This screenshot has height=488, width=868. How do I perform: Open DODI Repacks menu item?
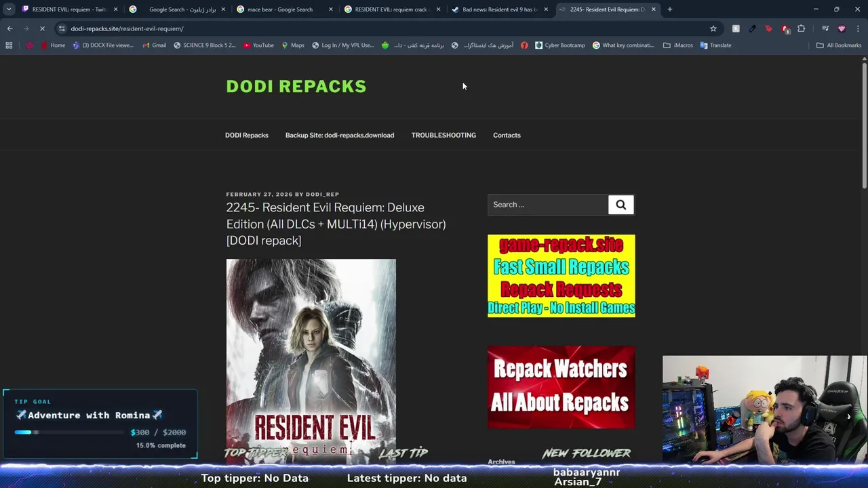pyautogui.click(x=247, y=135)
